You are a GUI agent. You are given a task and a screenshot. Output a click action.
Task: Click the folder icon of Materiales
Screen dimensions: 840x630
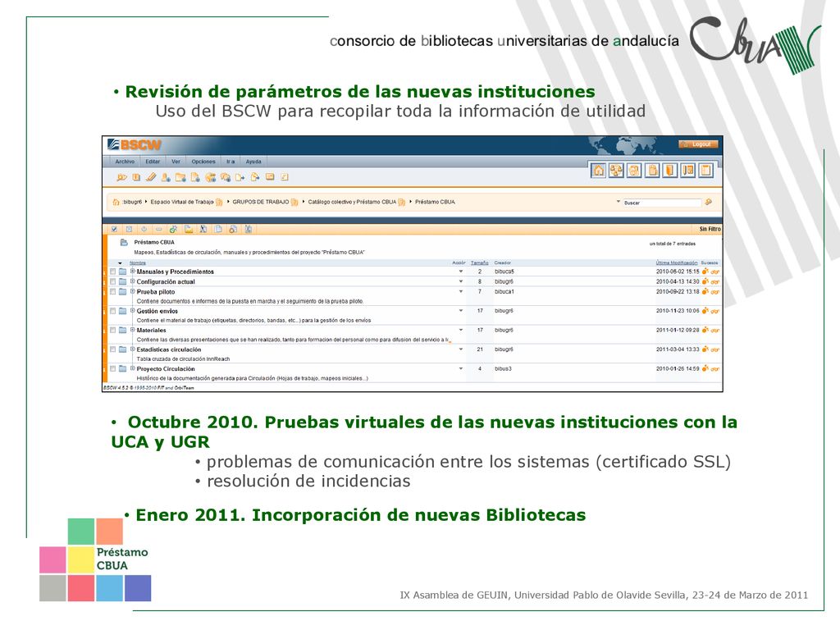pos(123,330)
